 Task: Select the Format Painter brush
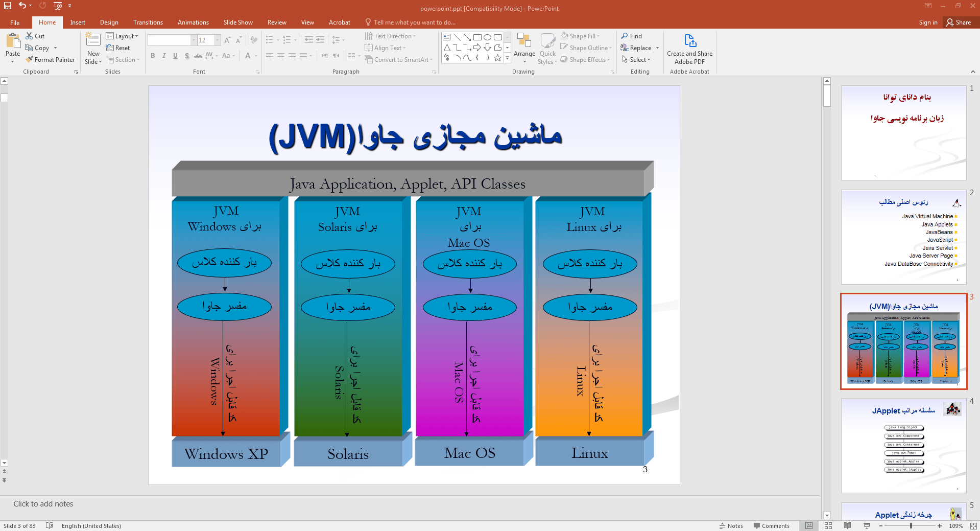click(x=29, y=59)
